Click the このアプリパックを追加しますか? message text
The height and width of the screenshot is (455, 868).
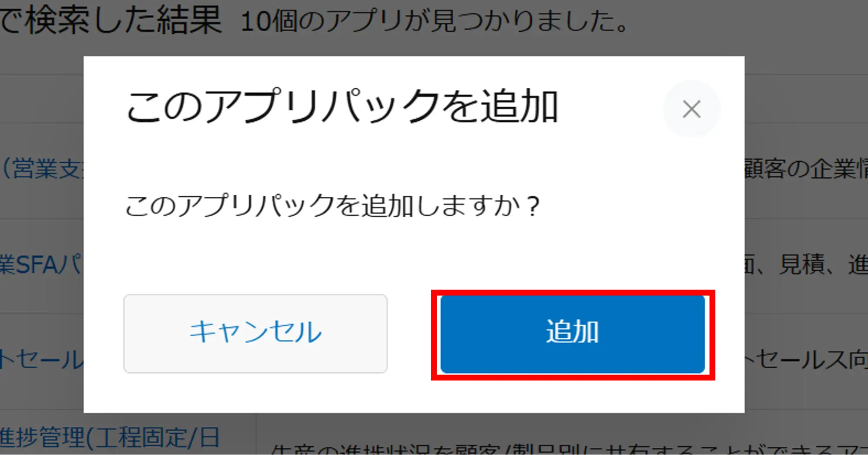point(332,206)
